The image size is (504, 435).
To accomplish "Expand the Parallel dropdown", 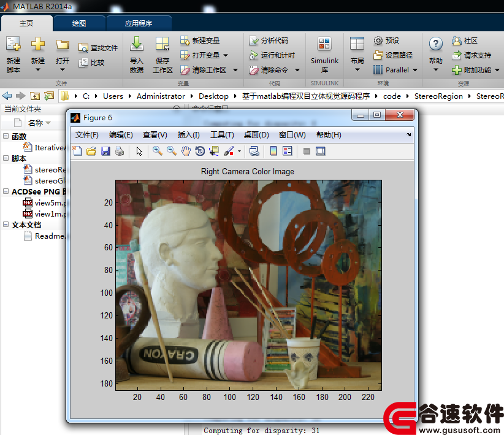I will point(415,70).
